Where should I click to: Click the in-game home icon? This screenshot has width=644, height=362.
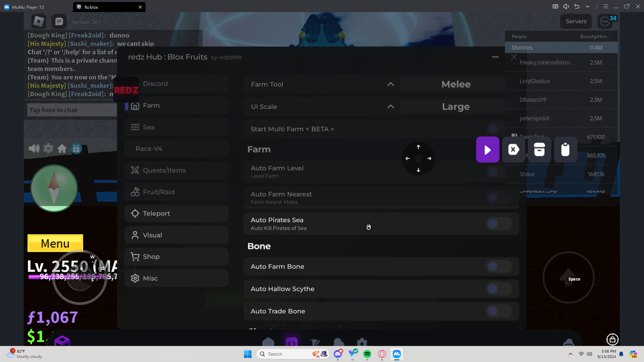click(x=62, y=148)
